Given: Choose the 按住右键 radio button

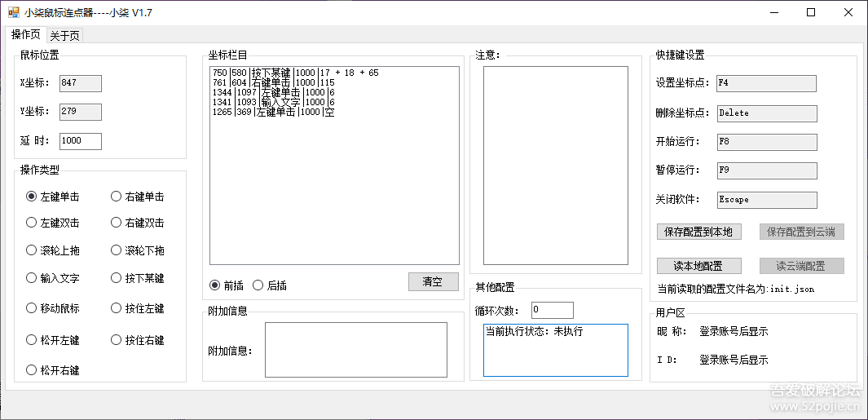Looking at the screenshot, I should coord(137,340).
